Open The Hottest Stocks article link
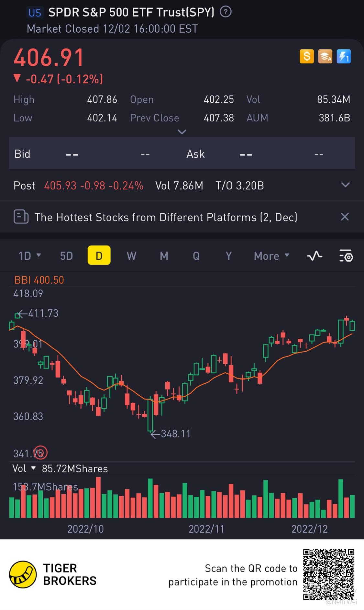 click(166, 217)
